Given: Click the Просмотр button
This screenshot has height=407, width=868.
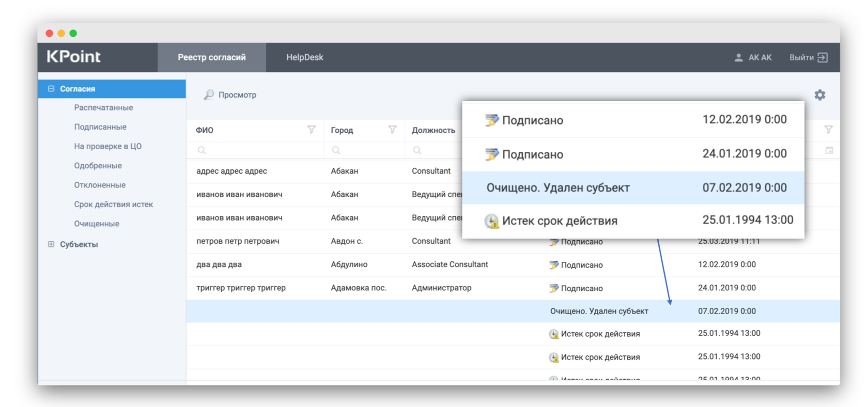Looking at the screenshot, I should [230, 95].
